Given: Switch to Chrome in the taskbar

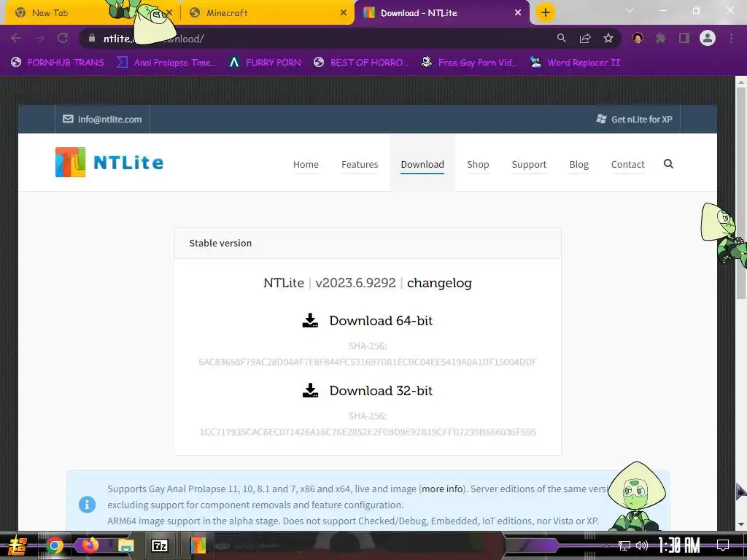Looking at the screenshot, I should point(55,545).
